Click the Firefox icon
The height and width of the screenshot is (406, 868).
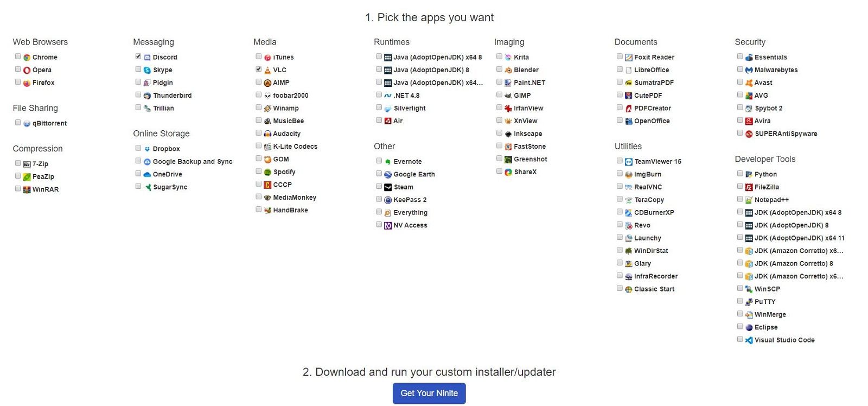coord(27,83)
